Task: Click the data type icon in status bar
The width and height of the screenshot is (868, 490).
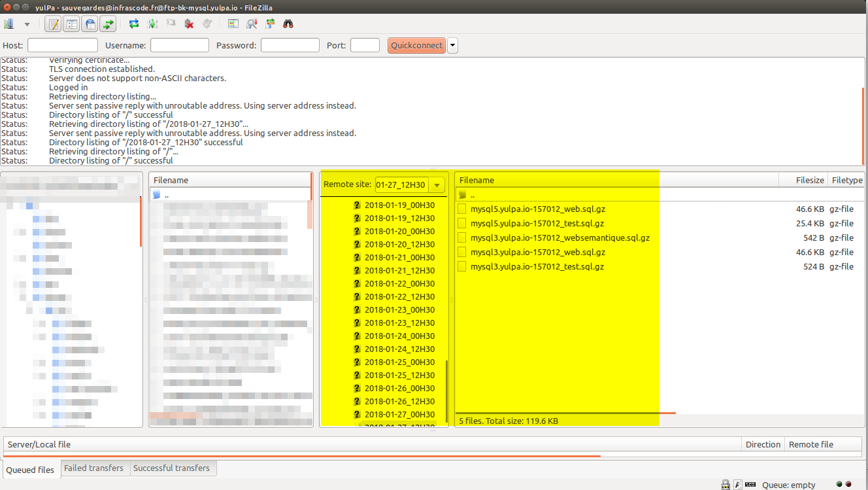Action: point(737,485)
